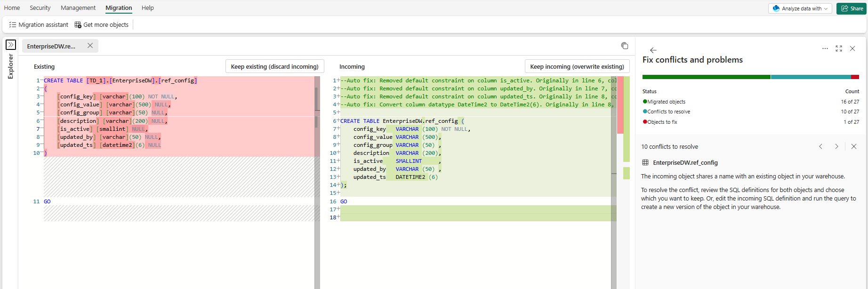The height and width of the screenshot is (289, 868).
Task: Click the 10 conflicts to resolve heading
Action: click(x=669, y=146)
